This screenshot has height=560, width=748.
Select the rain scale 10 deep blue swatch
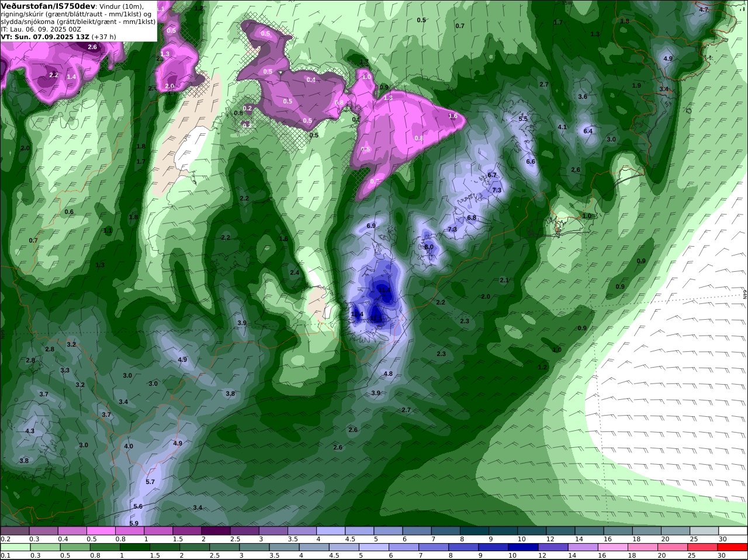click(x=523, y=548)
